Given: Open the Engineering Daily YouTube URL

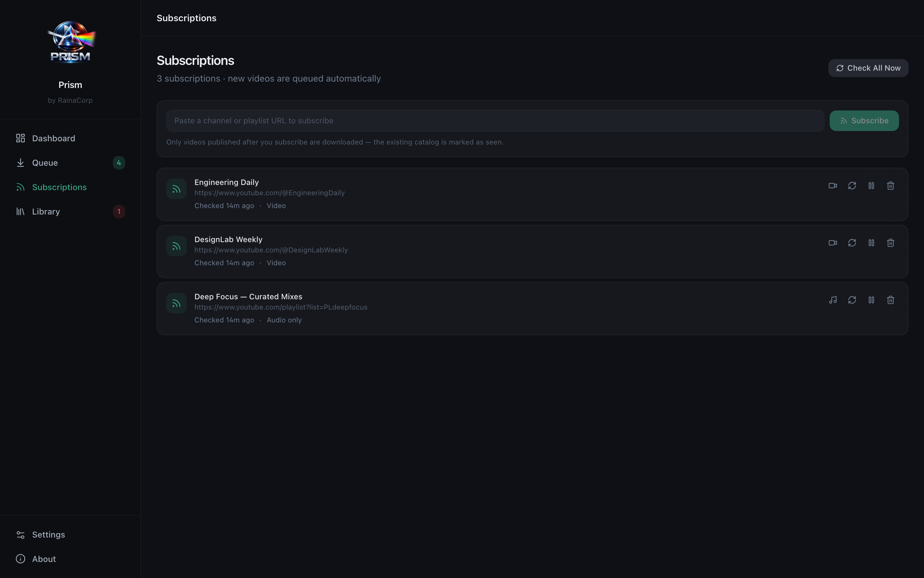Looking at the screenshot, I should tap(269, 193).
